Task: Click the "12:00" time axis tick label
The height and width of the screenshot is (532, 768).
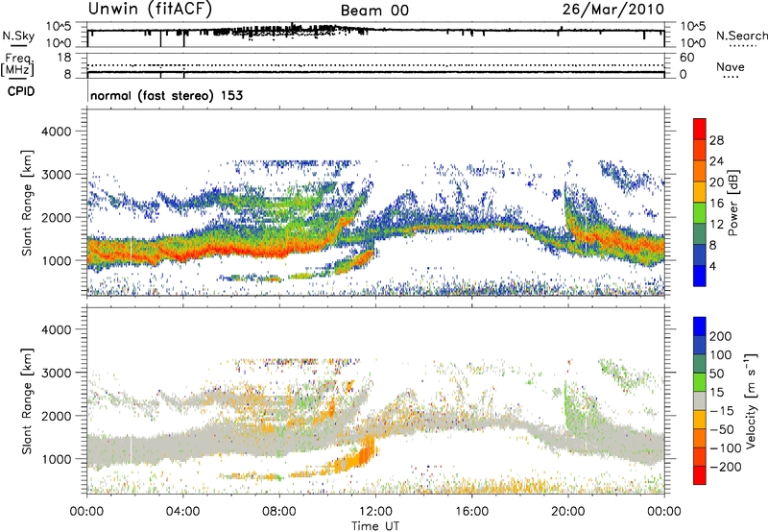Action: point(375,512)
